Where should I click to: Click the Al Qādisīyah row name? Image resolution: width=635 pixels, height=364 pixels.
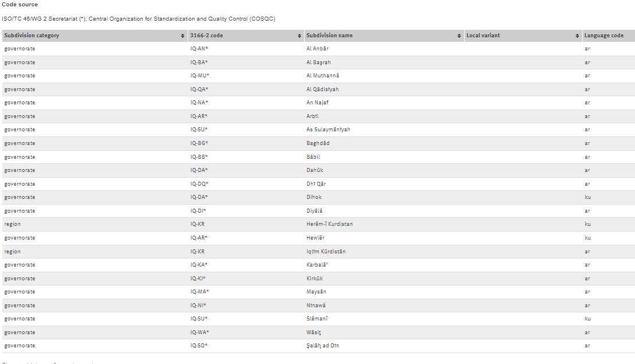[x=322, y=89]
